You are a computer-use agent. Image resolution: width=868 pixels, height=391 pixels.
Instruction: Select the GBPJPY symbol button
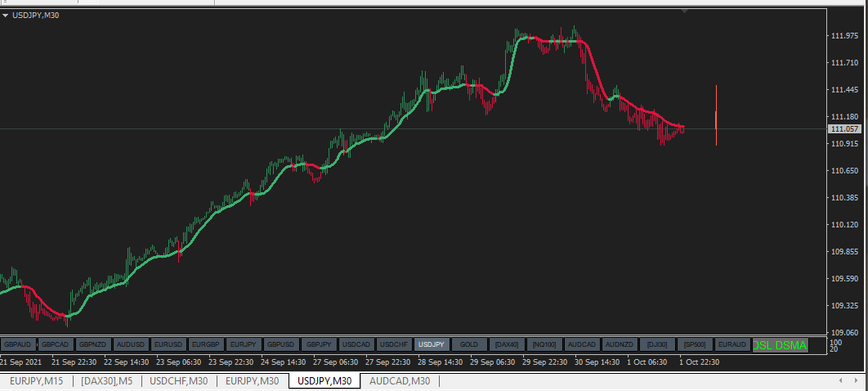pos(319,345)
